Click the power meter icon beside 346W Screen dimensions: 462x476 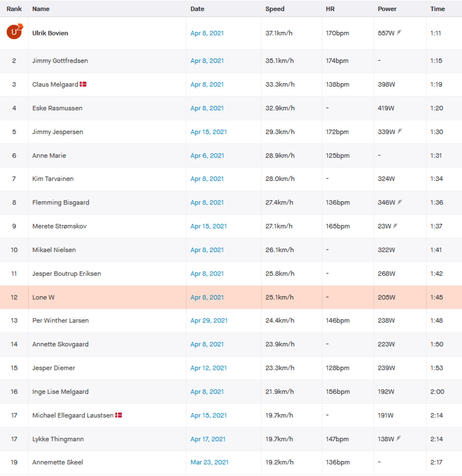(x=400, y=202)
